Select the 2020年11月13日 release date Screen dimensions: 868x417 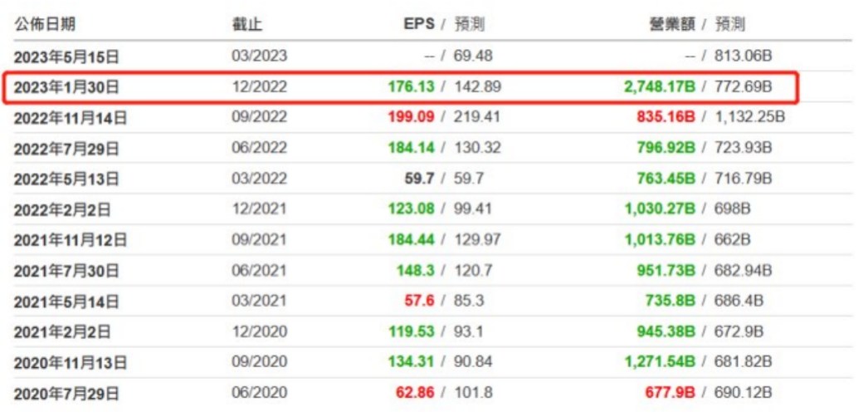tap(70, 362)
